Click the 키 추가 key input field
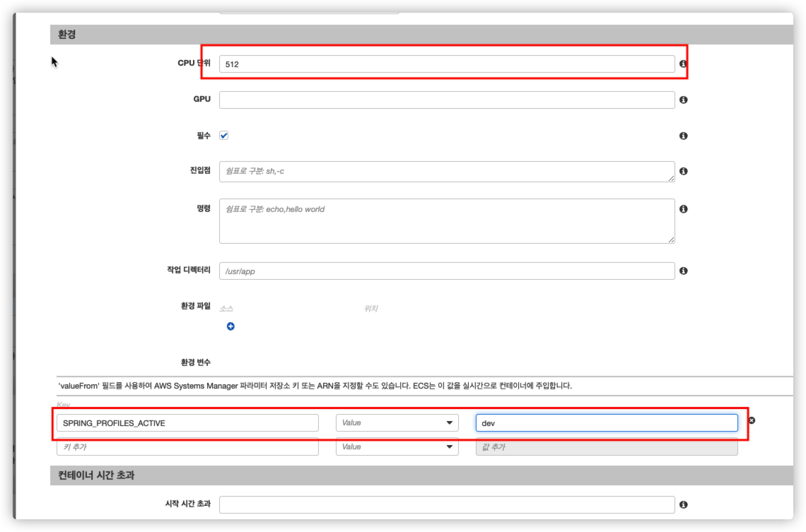This screenshot has height=532, width=806. 187,447
